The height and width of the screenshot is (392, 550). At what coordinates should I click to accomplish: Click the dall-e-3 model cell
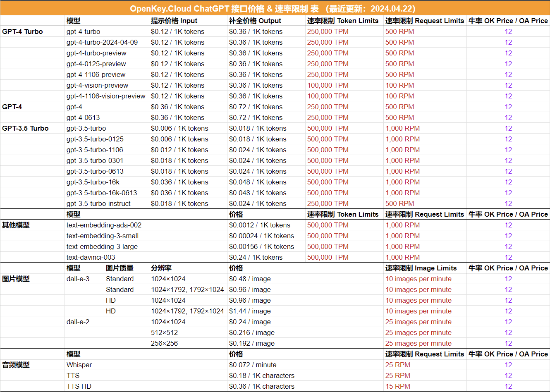tap(78, 279)
